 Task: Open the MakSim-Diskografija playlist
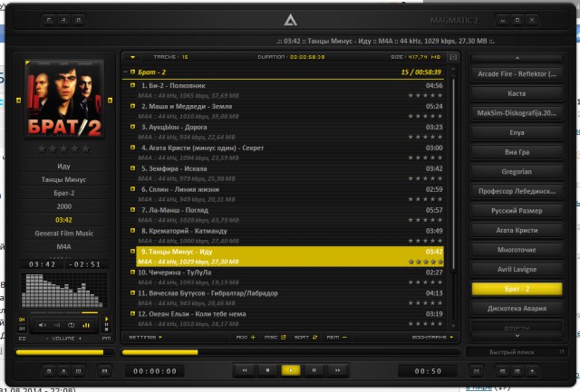coord(517,113)
